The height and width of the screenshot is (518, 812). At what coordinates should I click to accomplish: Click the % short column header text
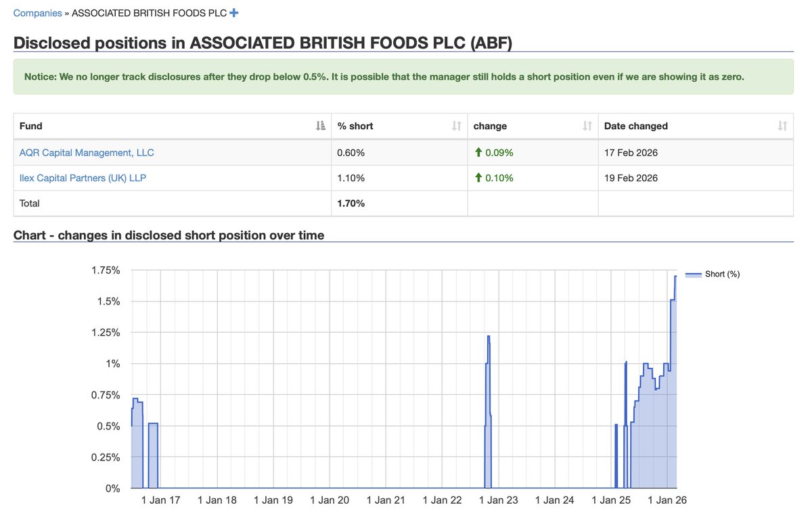(x=355, y=126)
